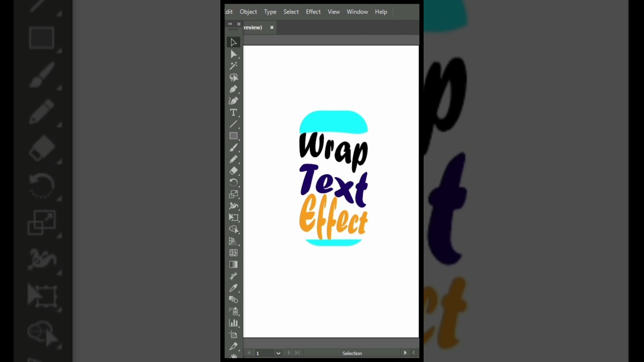Viewport: 644px width, 362px height.
Task: Open the Type menu
Action: tap(270, 12)
